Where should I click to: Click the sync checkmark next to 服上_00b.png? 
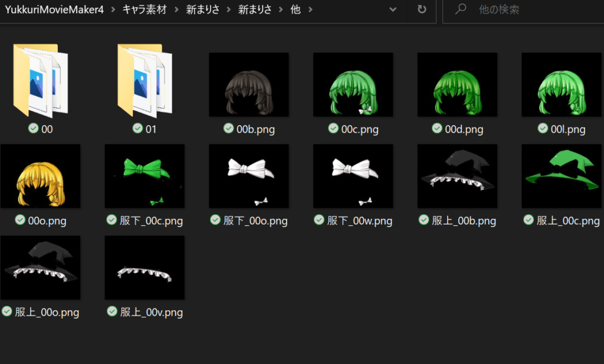pyautogui.click(x=424, y=220)
